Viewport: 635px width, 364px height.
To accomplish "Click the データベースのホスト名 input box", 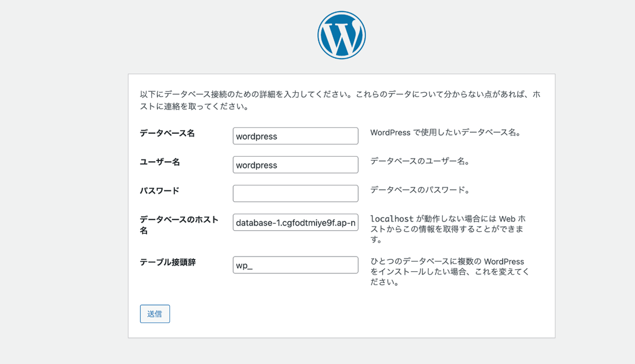I will [295, 222].
